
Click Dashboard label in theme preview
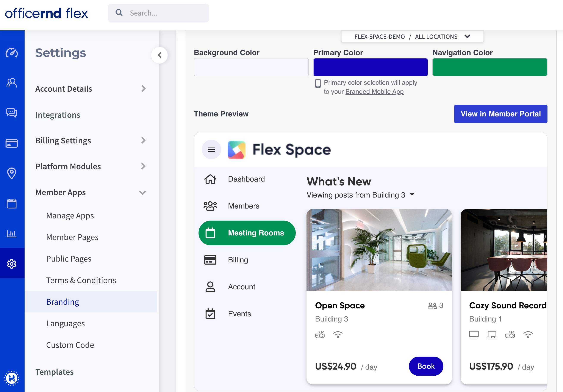pyautogui.click(x=246, y=179)
